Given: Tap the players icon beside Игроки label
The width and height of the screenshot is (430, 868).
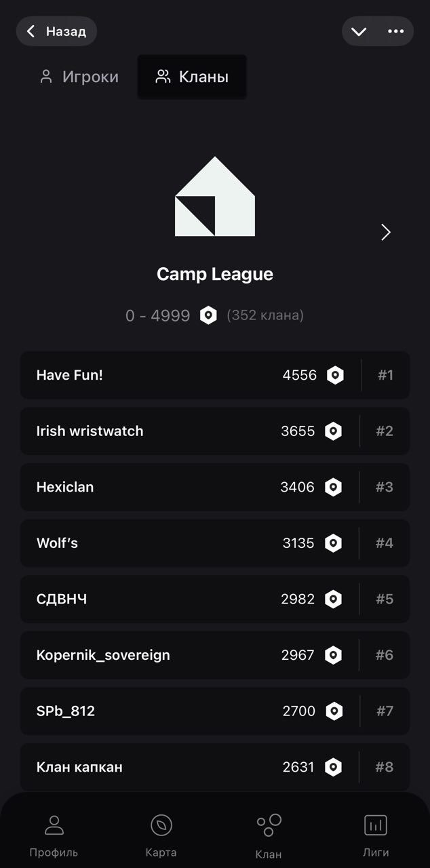Looking at the screenshot, I should pyautogui.click(x=45, y=77).
